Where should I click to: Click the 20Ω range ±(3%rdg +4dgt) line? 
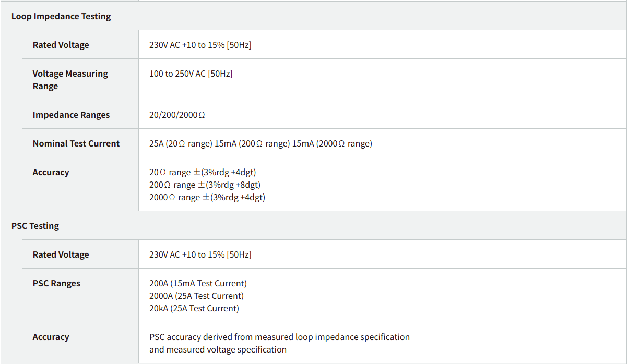click(x=203, y=172)
